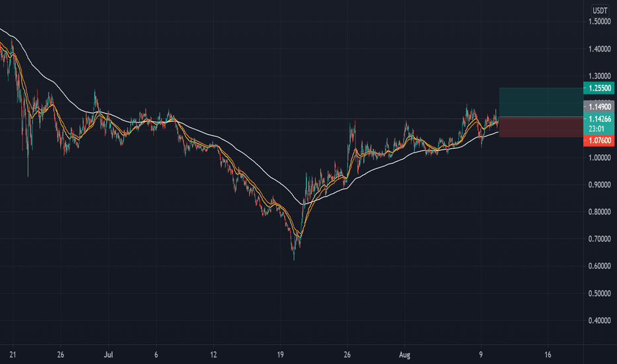Screen dimensions: 617x364
Task: Click the 0.60000 price axis label
Action: [600, 266]
